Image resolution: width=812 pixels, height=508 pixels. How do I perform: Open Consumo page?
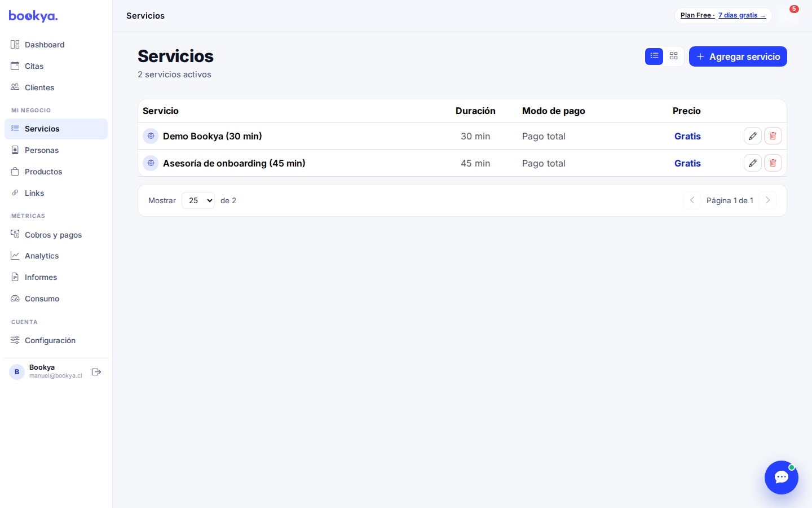tap(56, 299)
